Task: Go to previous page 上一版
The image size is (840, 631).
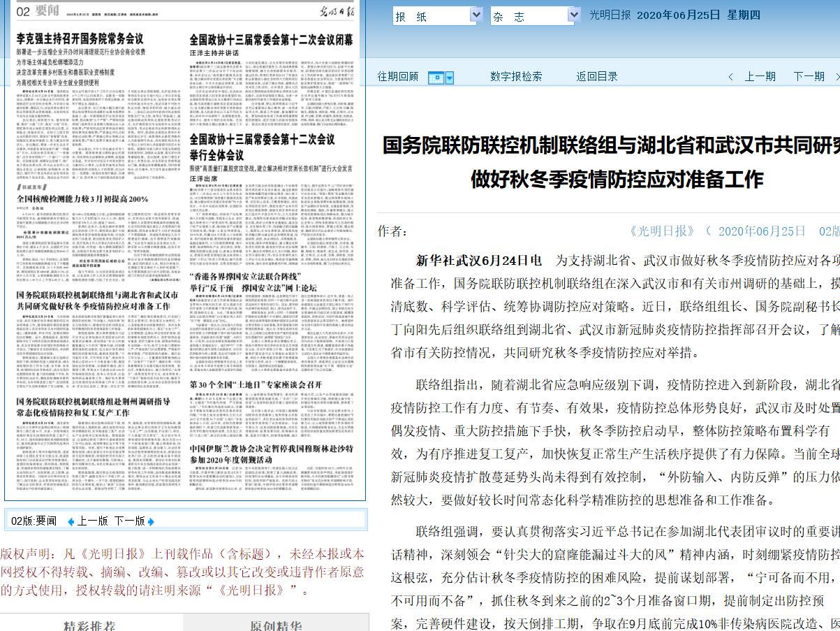Action: tap(93, 521)
